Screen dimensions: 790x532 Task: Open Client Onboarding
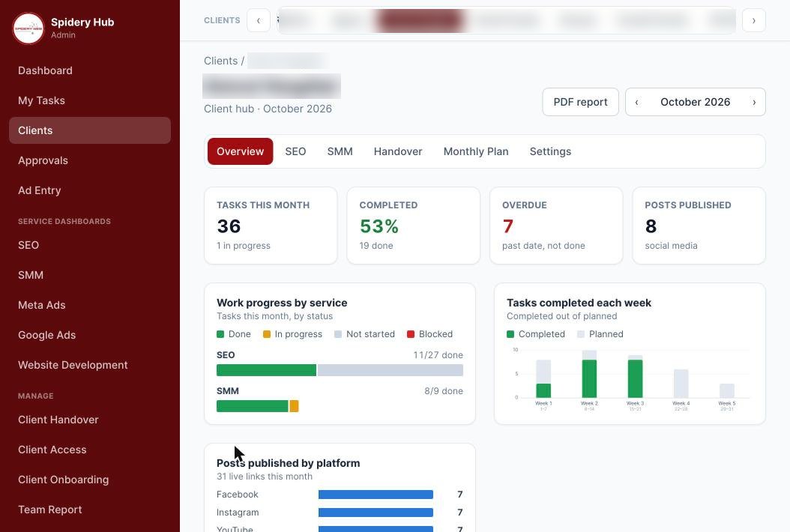(90, 480)
